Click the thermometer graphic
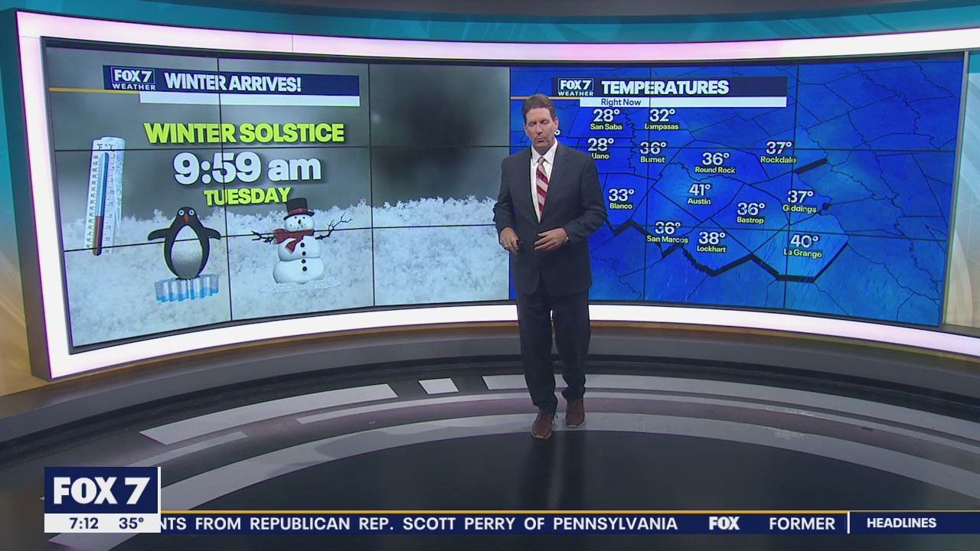Screen dimensions: 980x551 tap(105, 195)
